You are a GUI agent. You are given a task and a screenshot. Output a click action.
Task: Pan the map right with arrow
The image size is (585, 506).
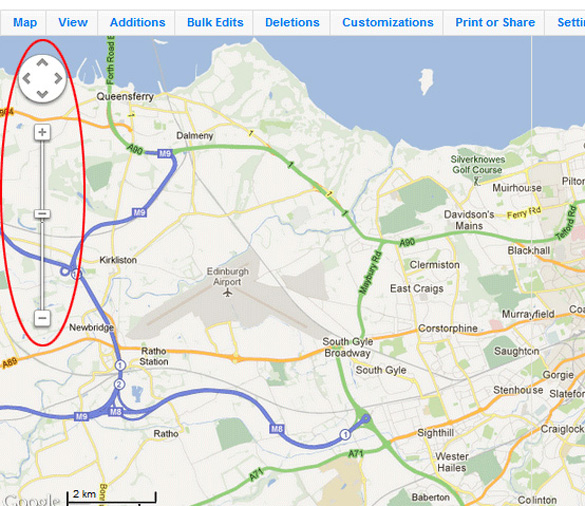pos(58,78)
